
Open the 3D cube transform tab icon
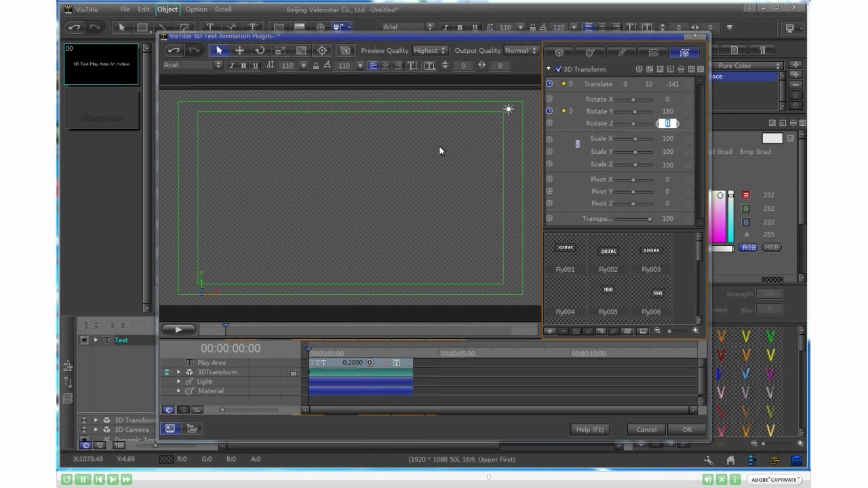coord(559,52)
